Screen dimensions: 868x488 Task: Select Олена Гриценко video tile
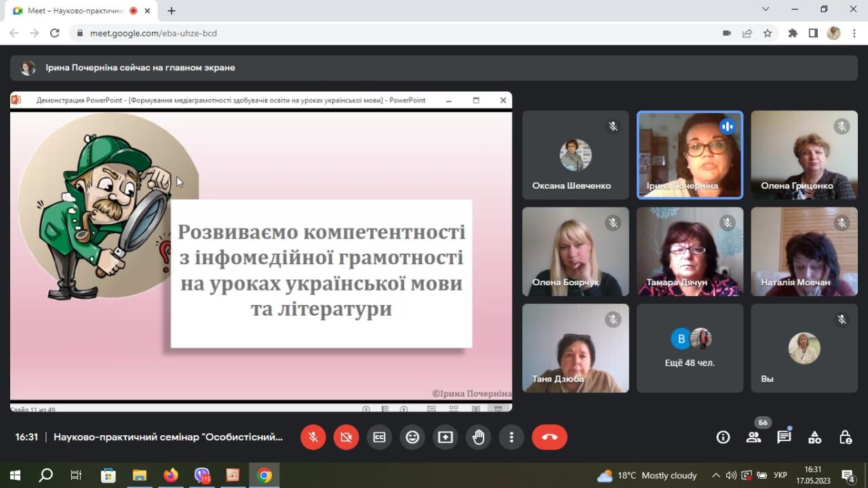coord(804,155)
